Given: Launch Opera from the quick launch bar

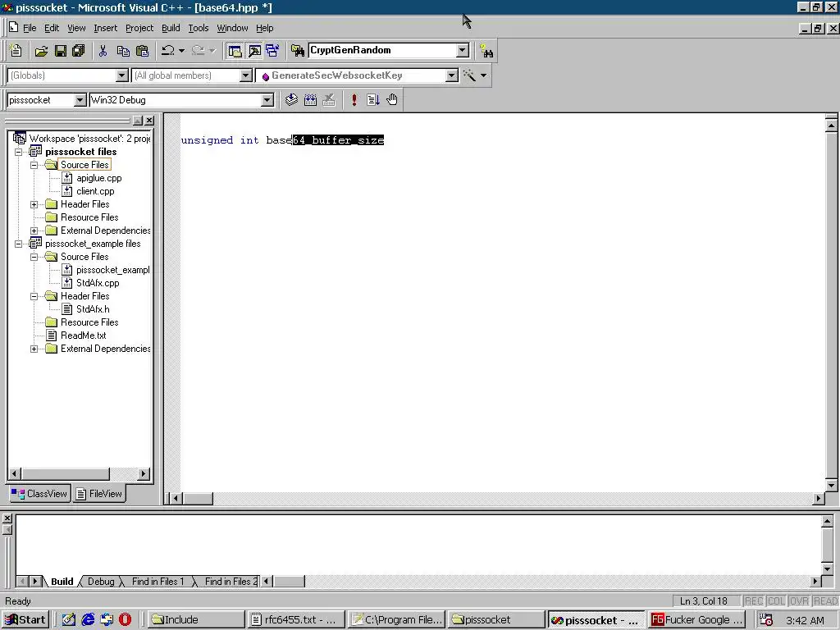Looking at the screenshot, I should (125, 620).
